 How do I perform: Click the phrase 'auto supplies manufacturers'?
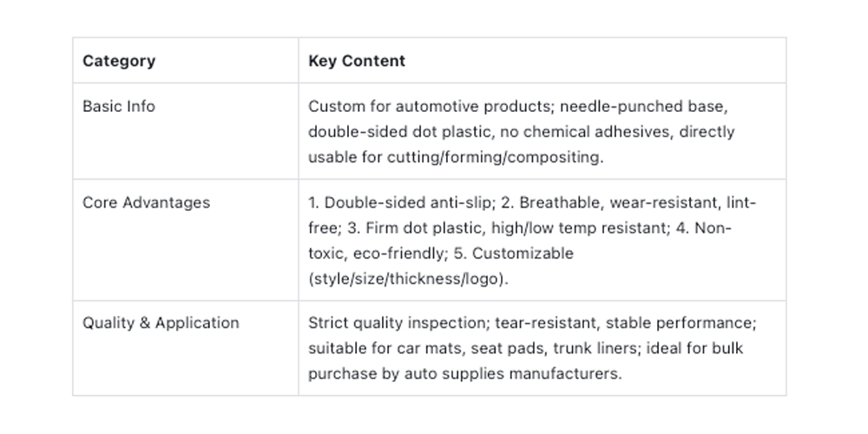pyautogui.click(x=512, y=373)
